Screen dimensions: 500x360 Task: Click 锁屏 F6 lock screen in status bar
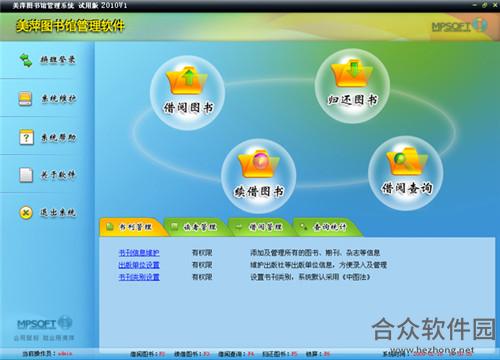coord(318,354)
